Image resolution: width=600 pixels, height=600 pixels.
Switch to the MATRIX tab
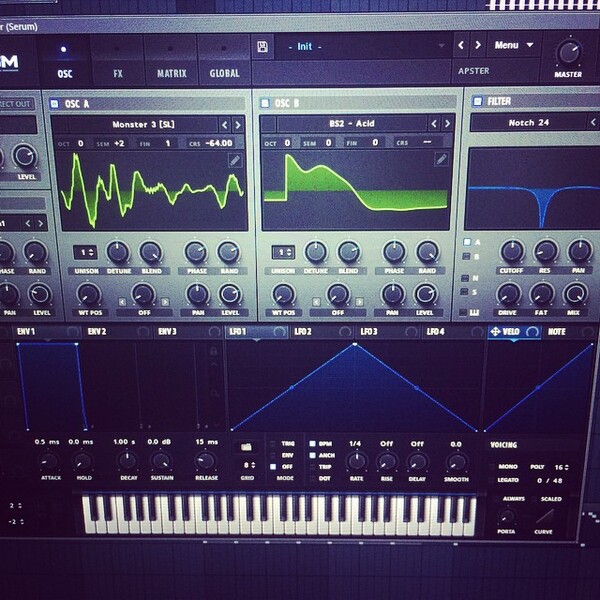click(171, 73)
